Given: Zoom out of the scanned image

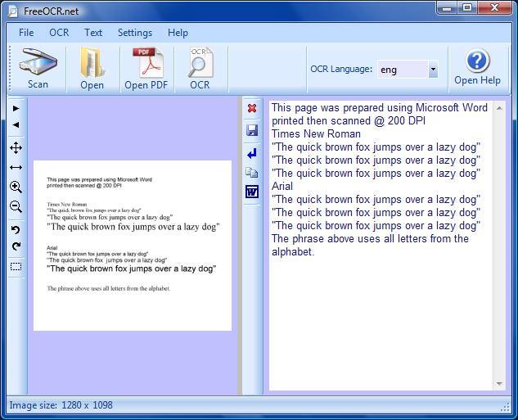Looking at the screenshot, I should point(16,207).
